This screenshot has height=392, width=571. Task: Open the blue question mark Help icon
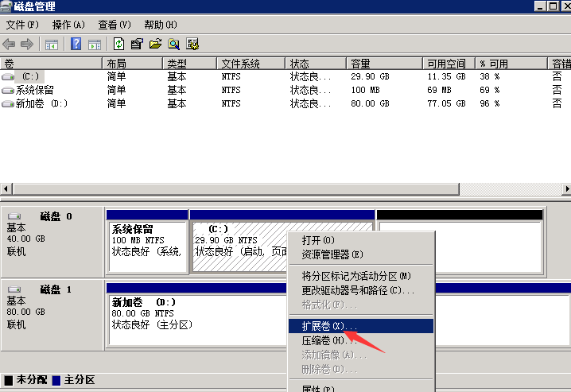point(77,44)
